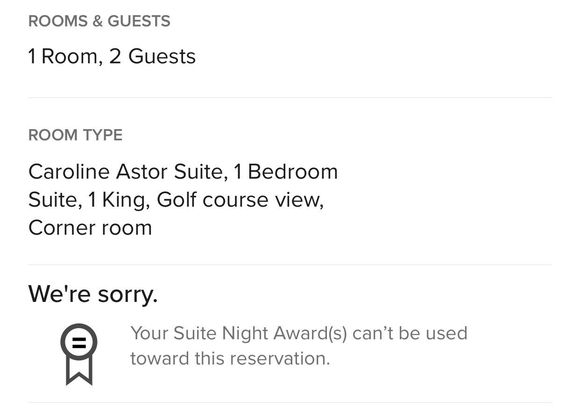Click the '1 Room' text
The height and width of the screenshot is (418, 580).
(63, 57)
